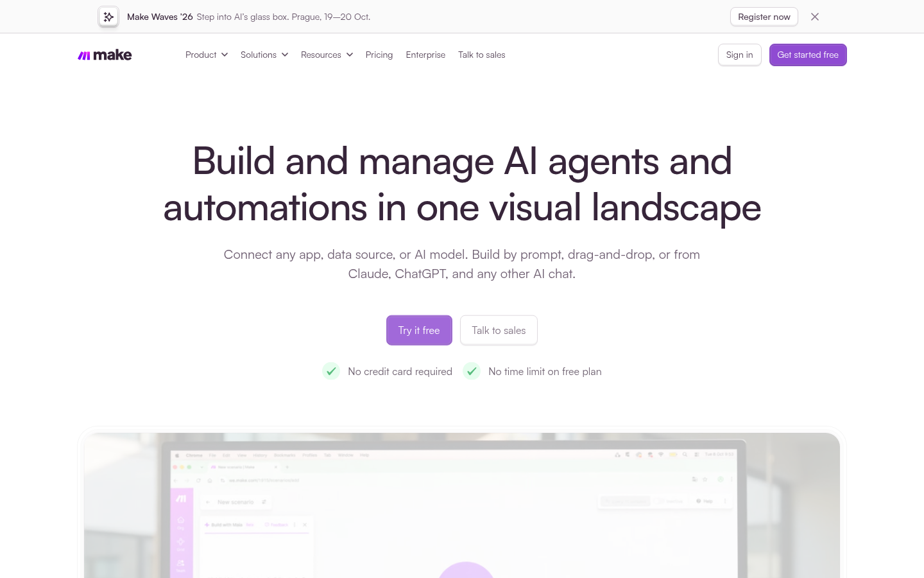Click the Make logo in the navbar
924x578 pixels.
coord(105,55)
